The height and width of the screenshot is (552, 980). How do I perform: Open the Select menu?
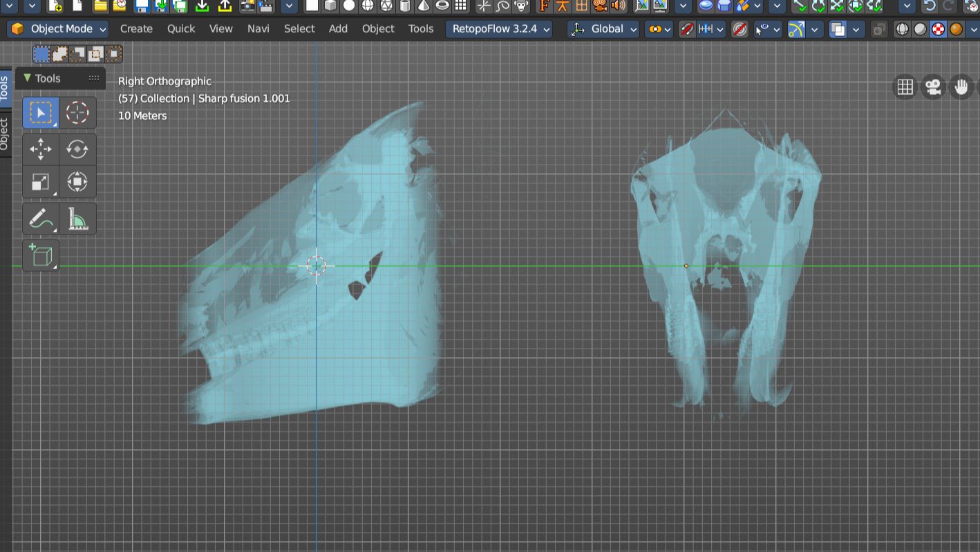point(299,29)
